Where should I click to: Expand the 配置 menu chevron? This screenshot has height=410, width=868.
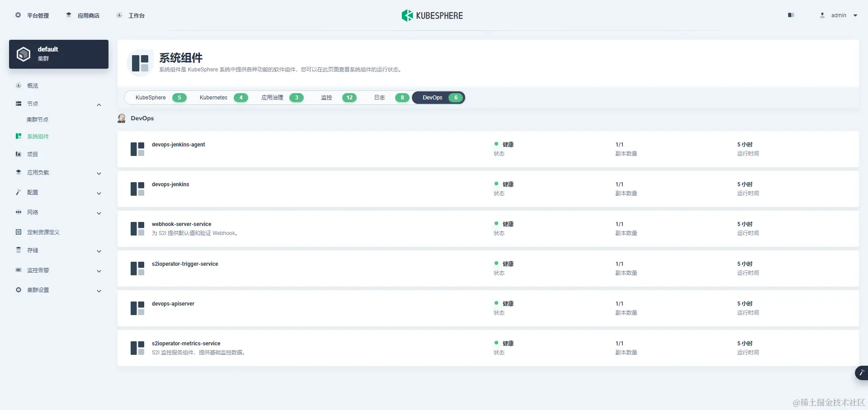(99, 193)
